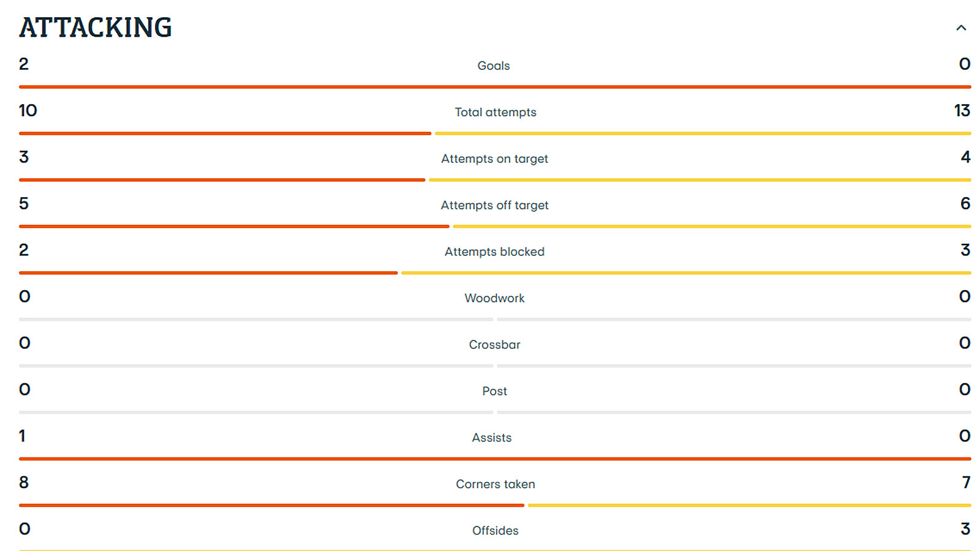Click the Attempts on target label
The width and height of the screenshot is (980, 551).
point(494,159)
